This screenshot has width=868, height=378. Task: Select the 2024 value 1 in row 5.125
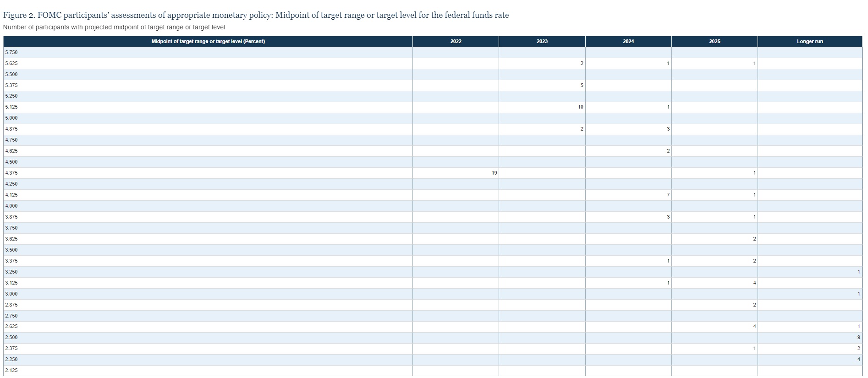[x=668, y=107]
